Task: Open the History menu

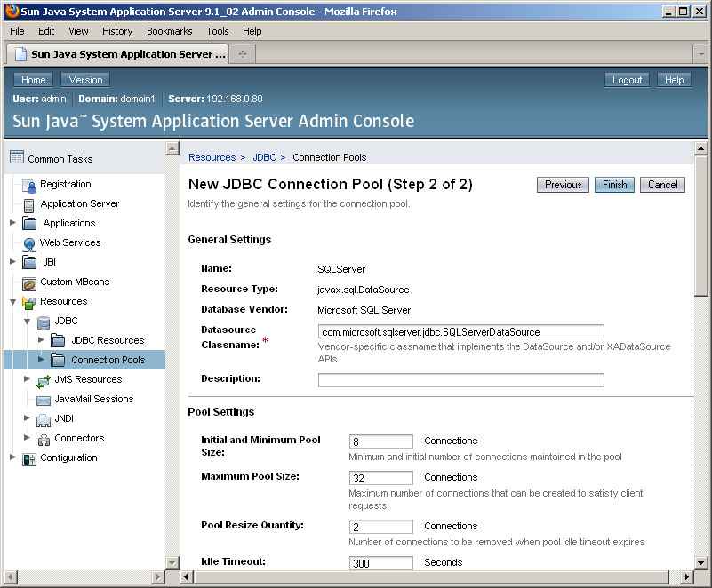Action: (117, 31)
